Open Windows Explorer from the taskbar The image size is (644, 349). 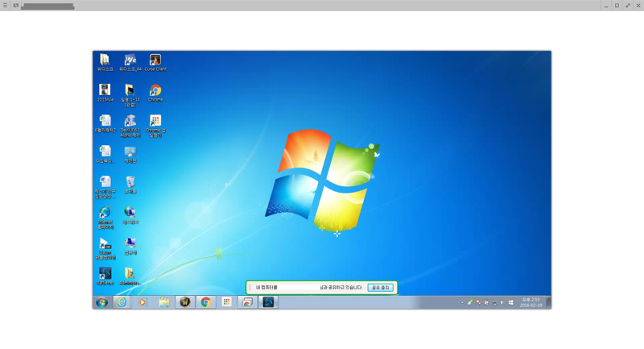[164, 302]
